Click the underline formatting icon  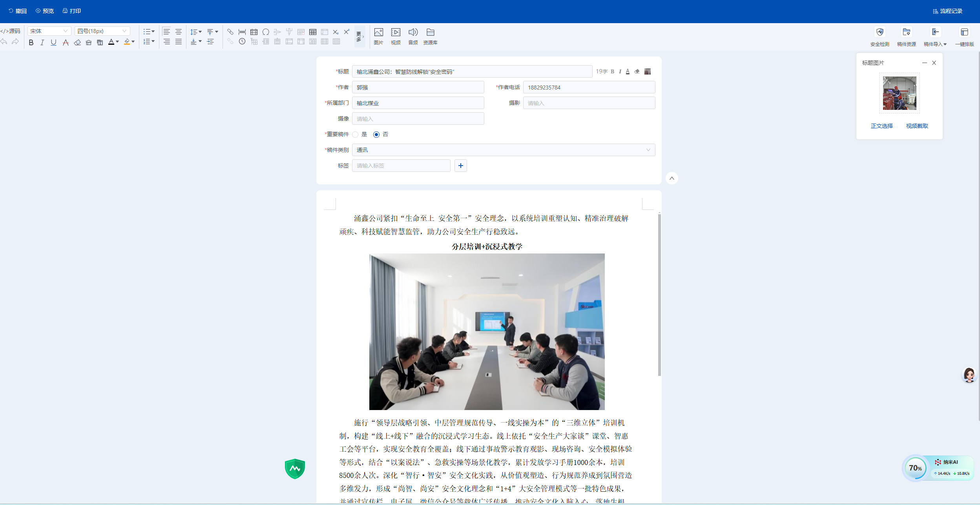click(x=53, y=42)
